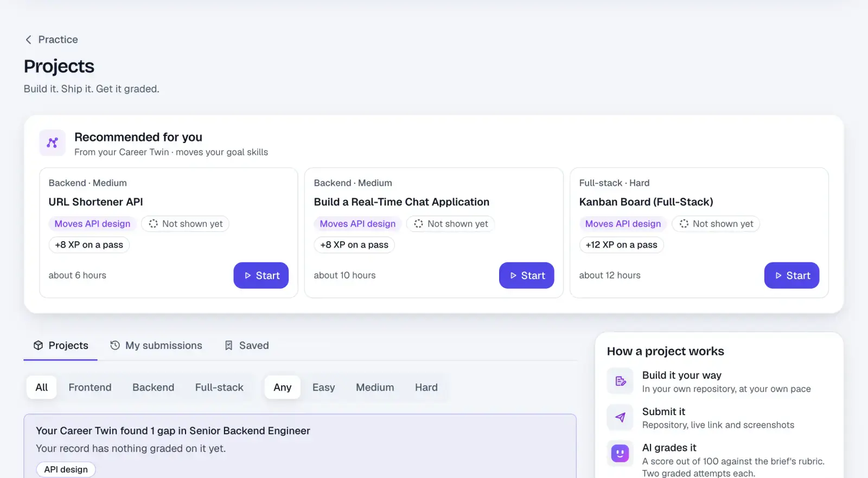Screen dimensions: 868x478
Task: Click the history clock icon on My submissions
Action: [x=115, y=345]
